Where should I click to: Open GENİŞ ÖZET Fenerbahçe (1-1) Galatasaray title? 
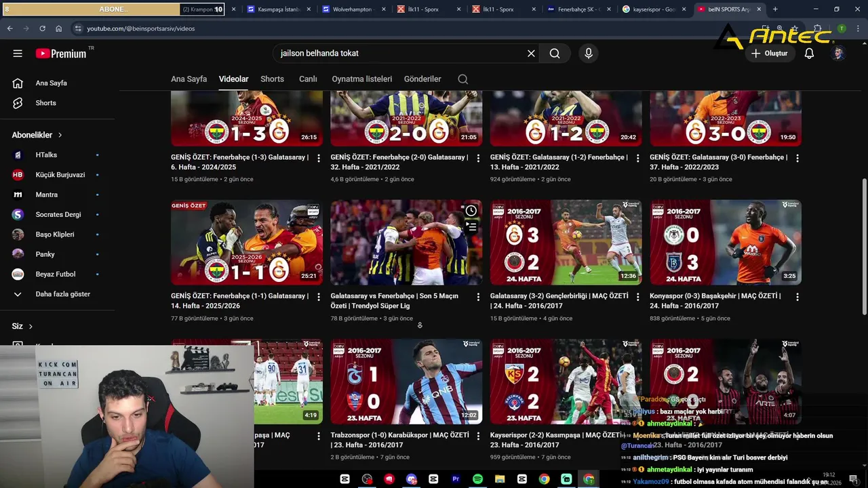tap(239, 301)
